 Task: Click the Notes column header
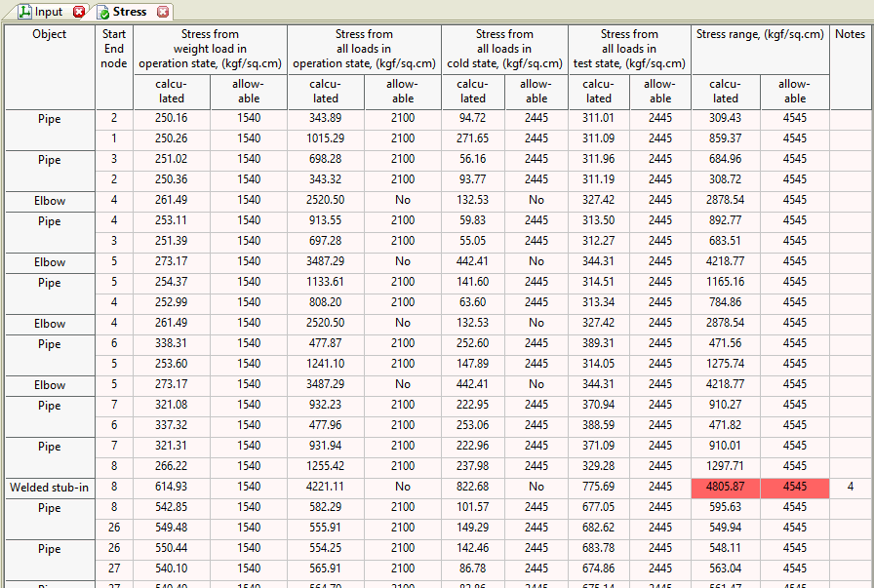click(850, 66)
